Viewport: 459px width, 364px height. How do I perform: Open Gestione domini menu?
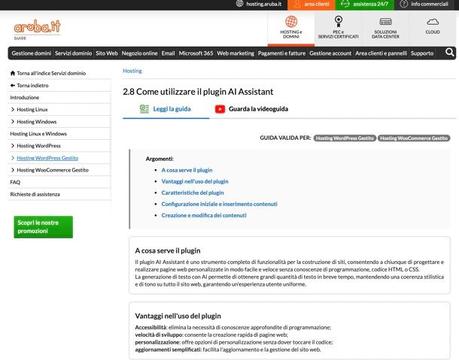coord(31,53)
